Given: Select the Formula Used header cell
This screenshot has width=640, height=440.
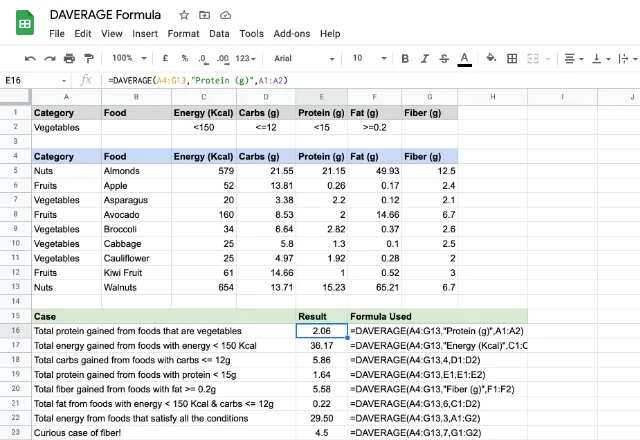Looking at the screenshot, I should pos(438,316).
